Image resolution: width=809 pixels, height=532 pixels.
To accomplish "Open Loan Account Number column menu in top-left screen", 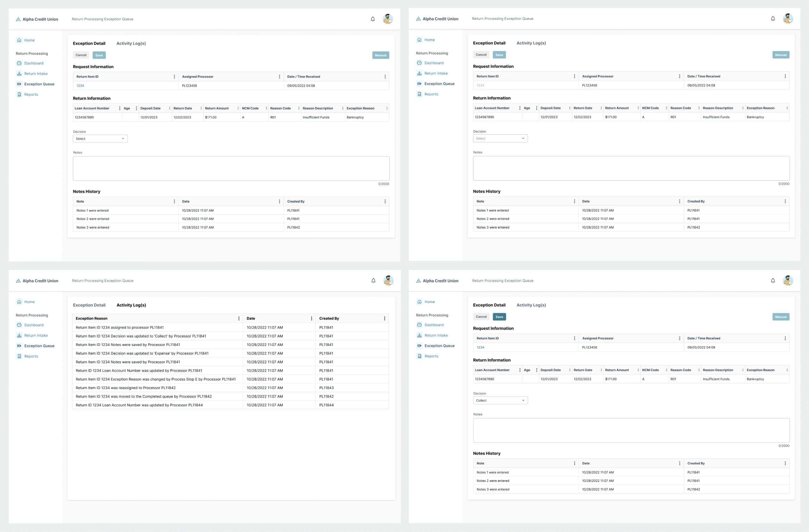I will click(120, 108).
